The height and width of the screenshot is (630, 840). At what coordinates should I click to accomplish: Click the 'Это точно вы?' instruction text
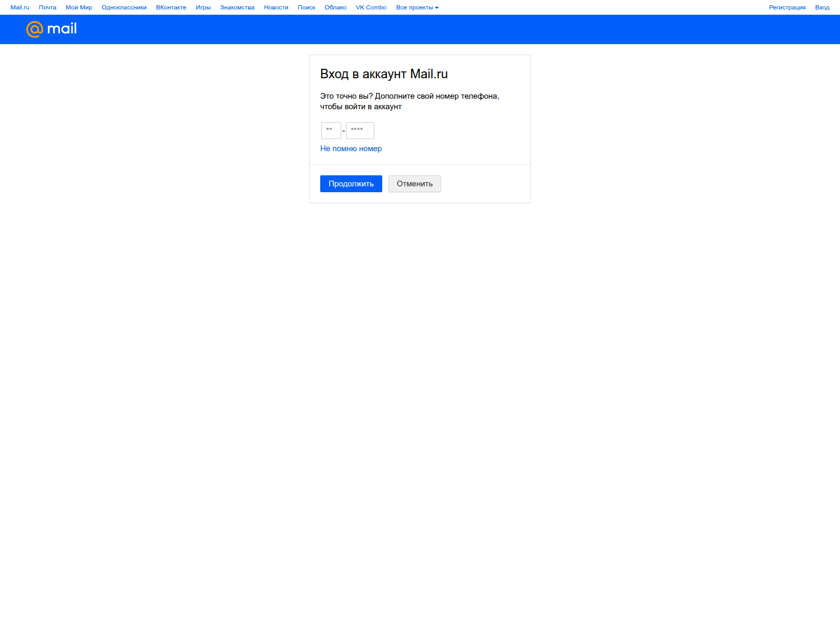point(409,101)
